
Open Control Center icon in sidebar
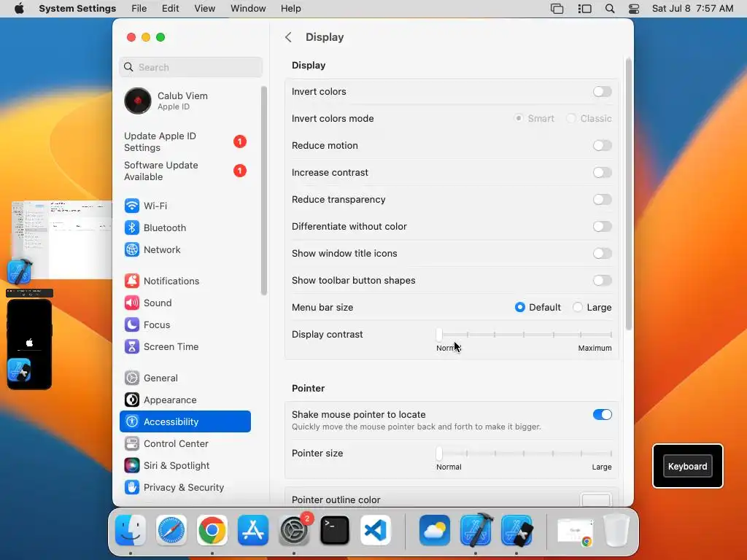(x=131, y=444)
